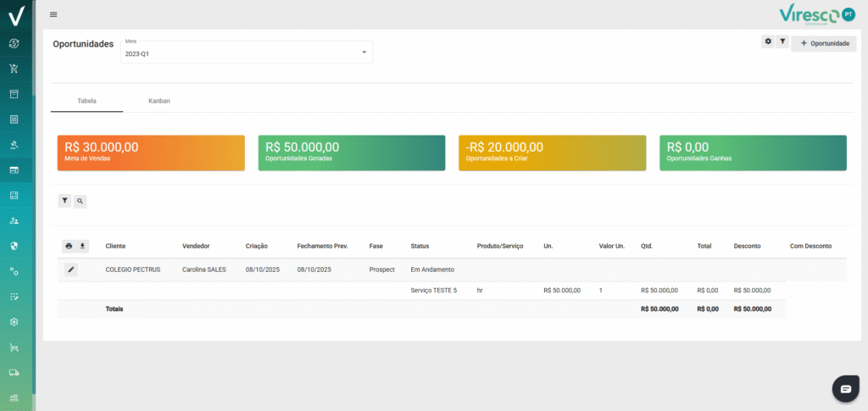
Task: Click the filter icon next to the gear
Action: click(x=782, y=42)
